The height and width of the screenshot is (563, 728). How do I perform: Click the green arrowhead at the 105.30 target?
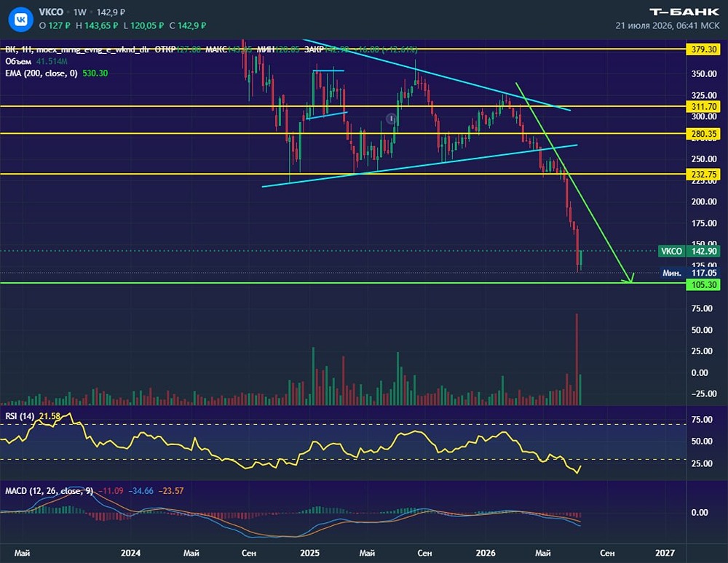(629, 277)
